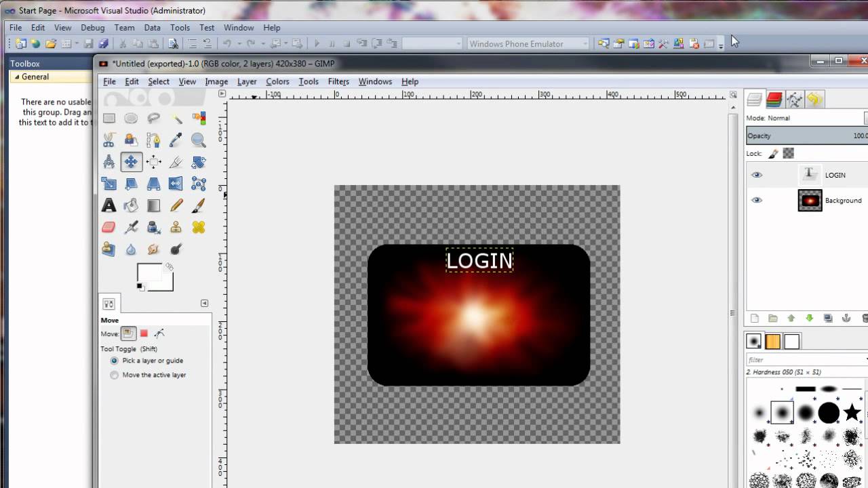
Task: Open the GIMP Colors menu
Action: [277, 81]
